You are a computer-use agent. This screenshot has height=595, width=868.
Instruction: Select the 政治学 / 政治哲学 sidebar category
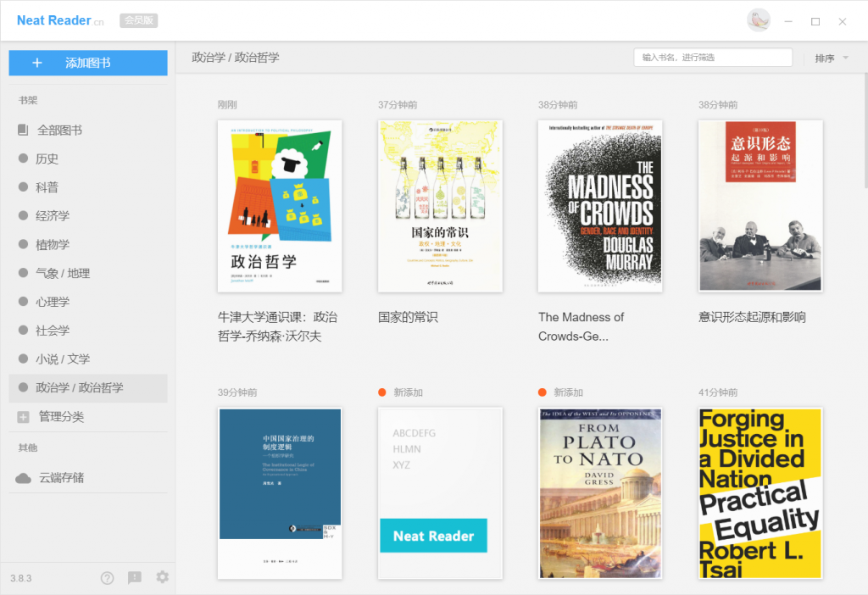point(88,387)
